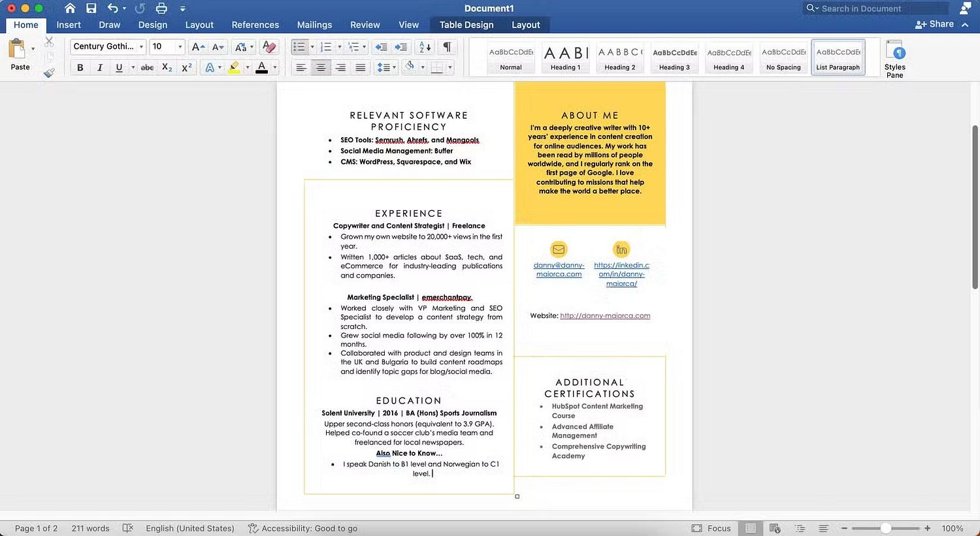
Task: Open the References tab
Action: pyautogui.click(x=255, y=25)
